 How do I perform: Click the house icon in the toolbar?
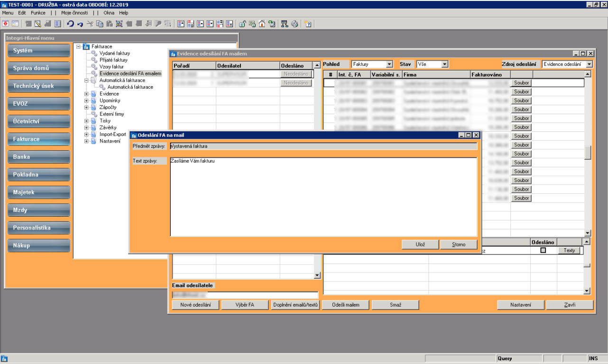262,24
